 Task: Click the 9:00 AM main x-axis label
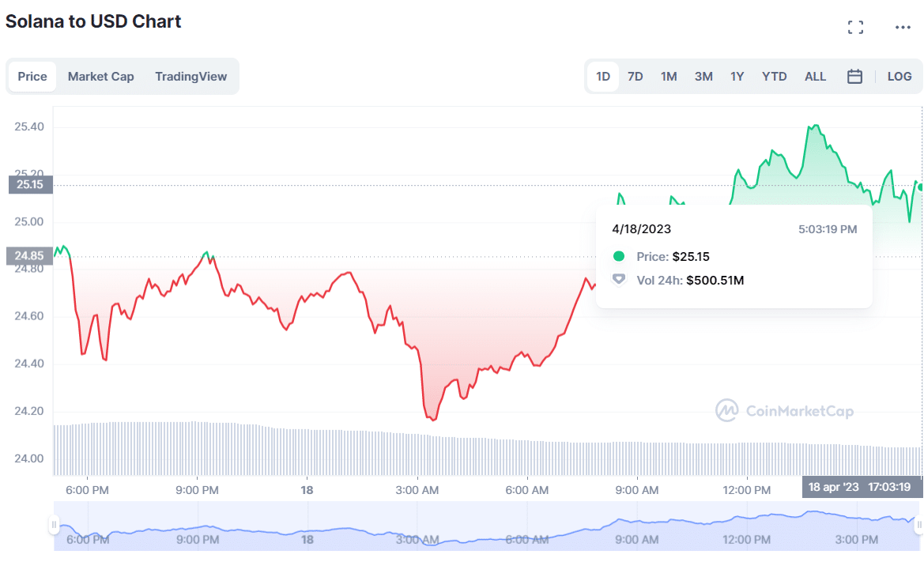click(637, 490)
